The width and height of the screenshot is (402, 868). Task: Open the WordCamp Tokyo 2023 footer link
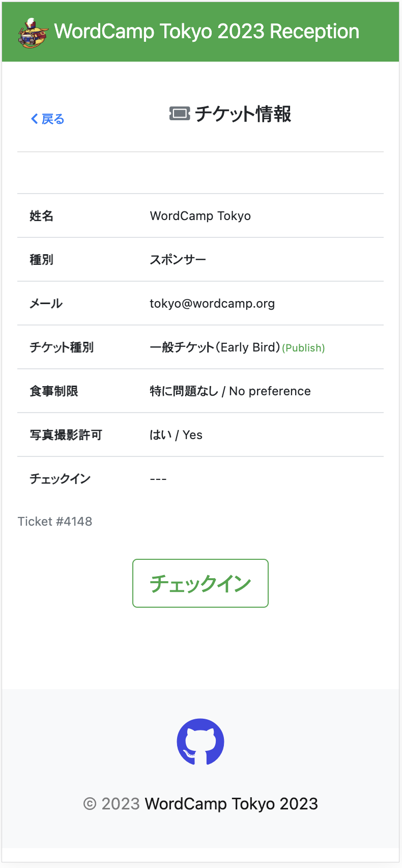pos(231,804)
